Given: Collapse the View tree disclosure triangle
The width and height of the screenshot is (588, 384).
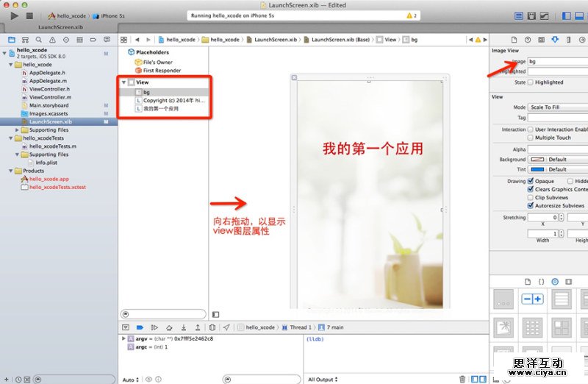Looking at the screenshot, I should tap(124, 82).
